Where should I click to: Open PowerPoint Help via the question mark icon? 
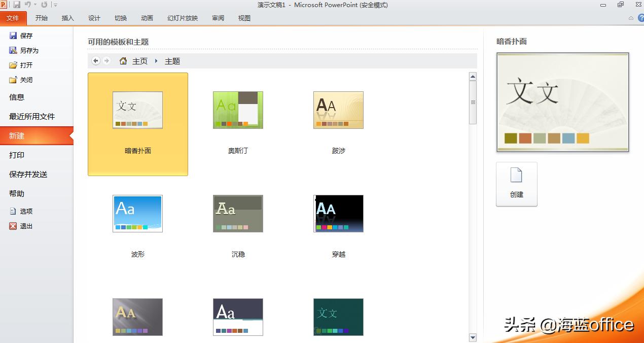tap(641, 18)
